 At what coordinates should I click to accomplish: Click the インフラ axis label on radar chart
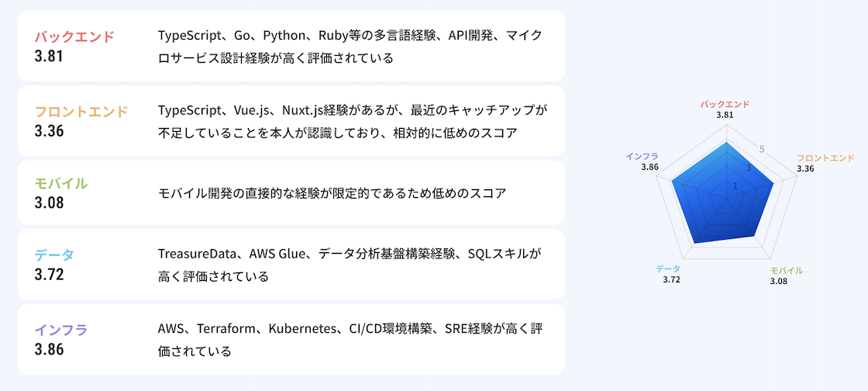coord(642,157)
